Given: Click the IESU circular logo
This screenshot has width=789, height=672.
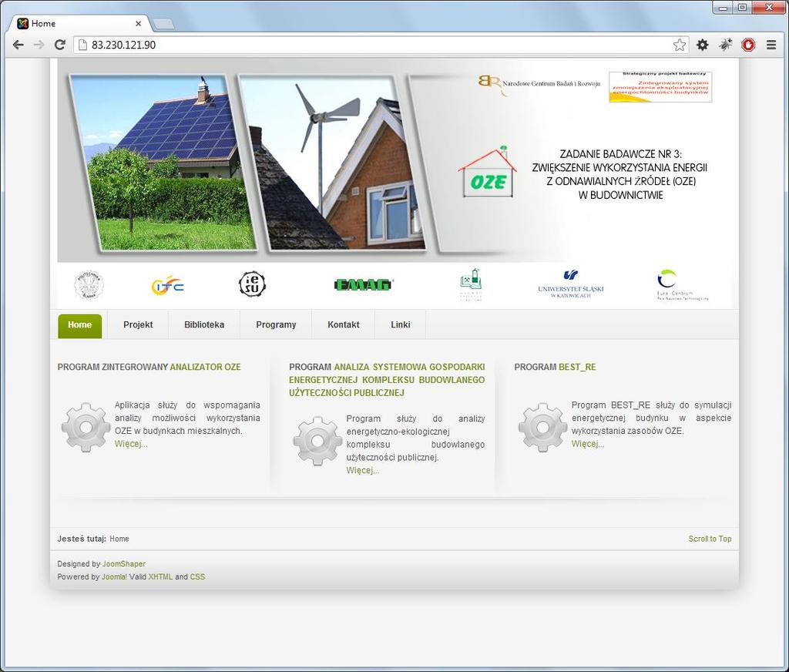Looking at the screenshot, I should click(x=252, y=284).
